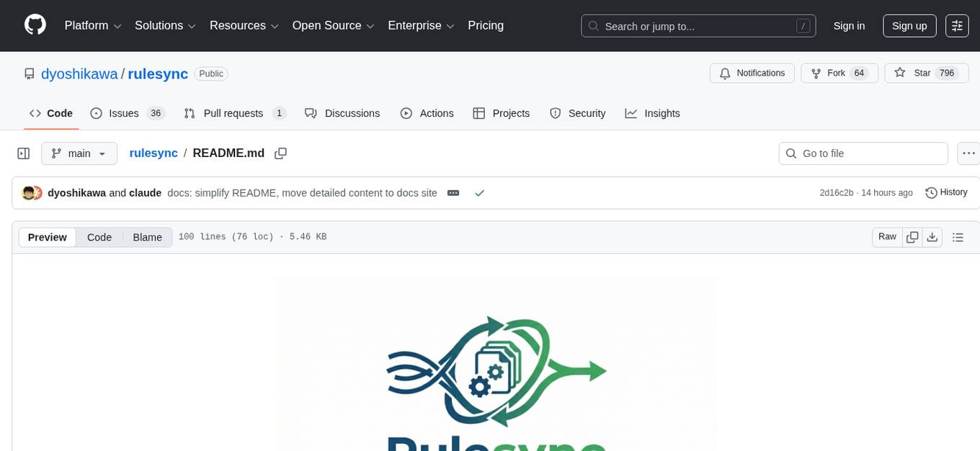Open the Notifications subscription control
Screen dimensions: 980x451
[752, 73]
